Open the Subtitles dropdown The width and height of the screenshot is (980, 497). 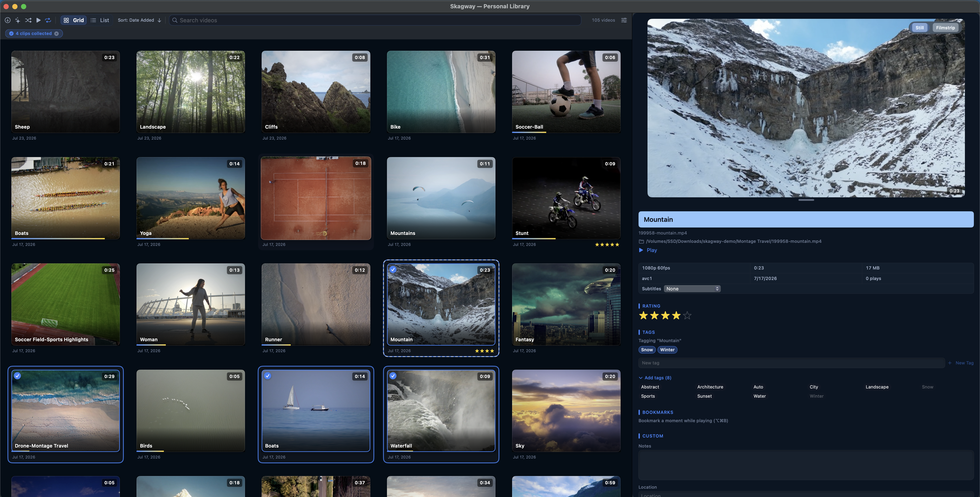(692, 289)
